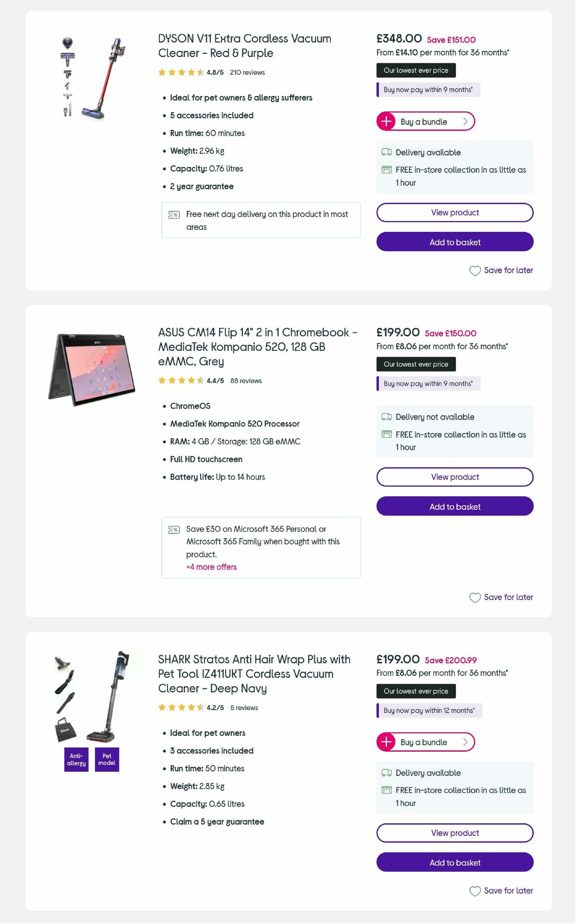Click the in-store collection calendar icon for the ASUS Chromebook

point(386,433)
